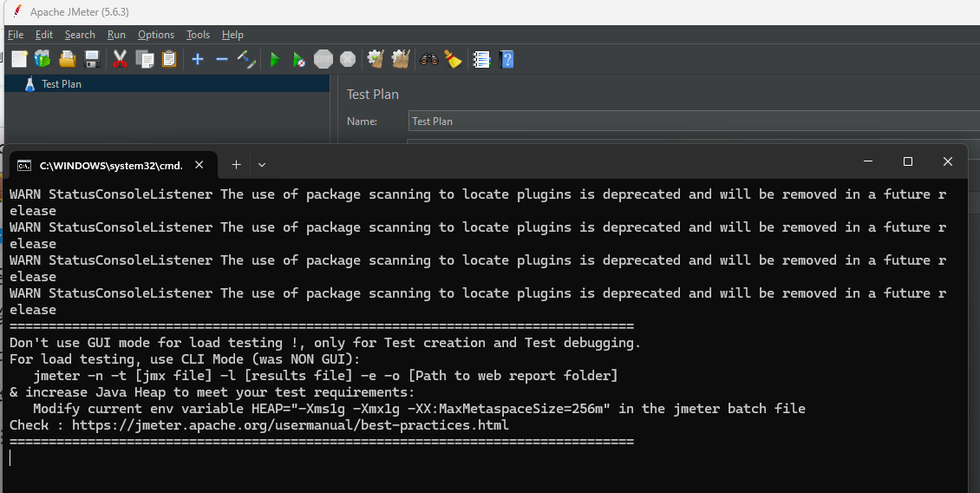Click Start no pauses icon
Screen dimensions: 980x493
298,59
